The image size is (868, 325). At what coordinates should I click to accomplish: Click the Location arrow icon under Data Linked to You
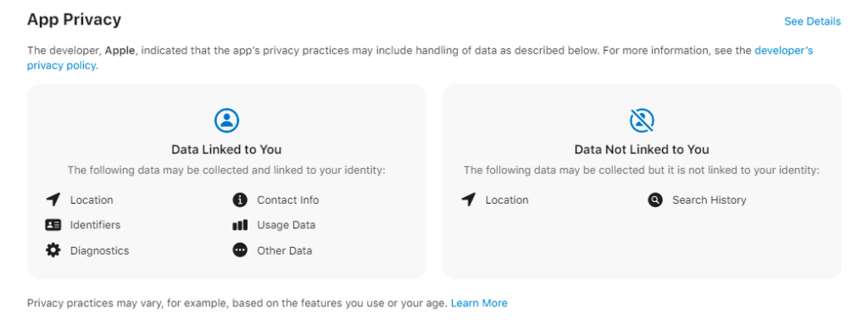(x=53, y=199)
